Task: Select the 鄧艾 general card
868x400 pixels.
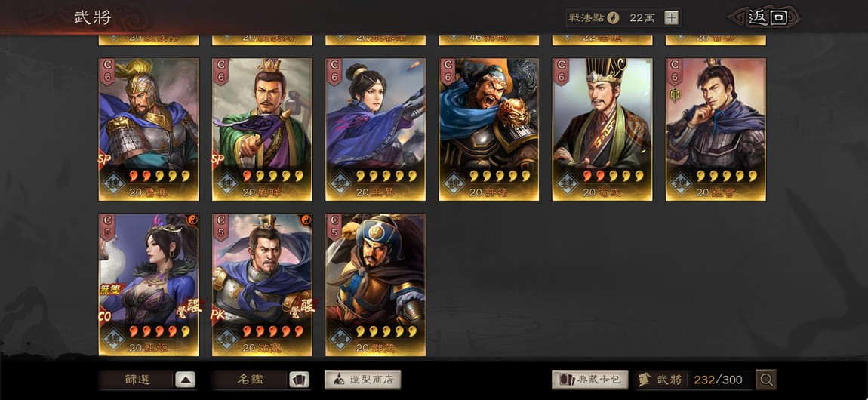Action: pyautogui.click(x=375, y=285)
